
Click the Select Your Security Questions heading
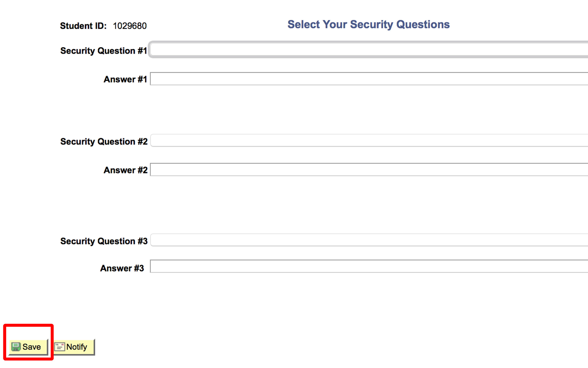[369, 24]
